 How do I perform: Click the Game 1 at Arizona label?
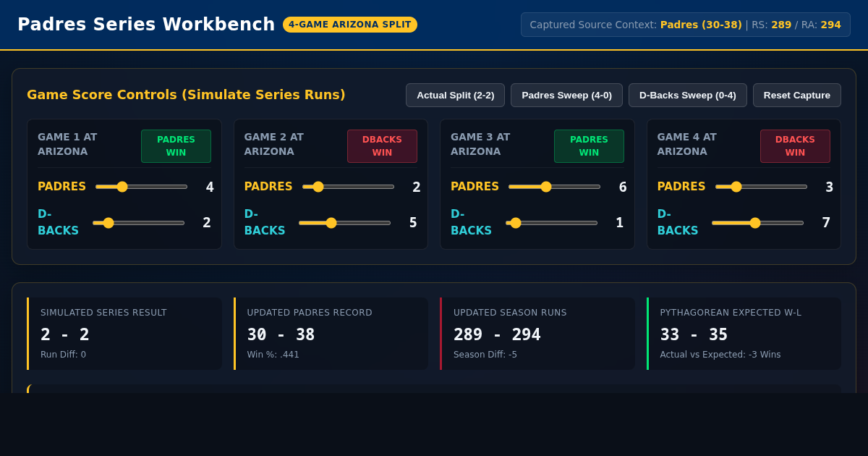67,144
